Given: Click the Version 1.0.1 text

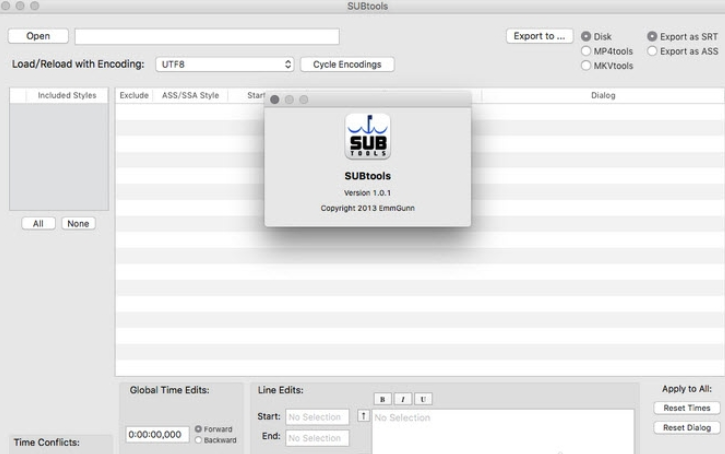Looking at the screenshot, I should point(367,193).
